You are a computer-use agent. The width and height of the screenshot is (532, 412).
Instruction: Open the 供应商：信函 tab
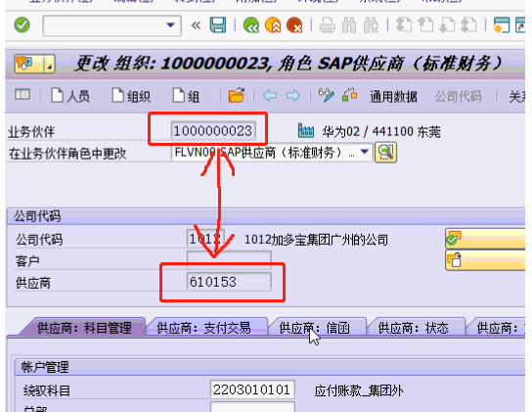(315, 328)
